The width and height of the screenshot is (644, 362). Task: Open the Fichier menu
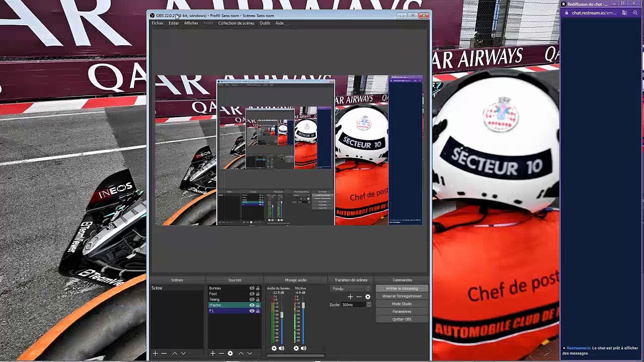pos(157,23)
